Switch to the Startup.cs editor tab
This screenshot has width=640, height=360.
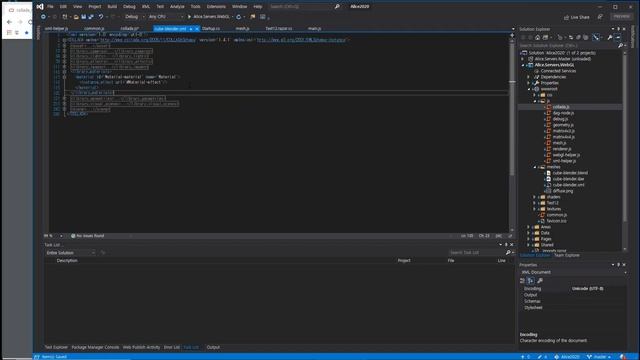[211, 29]
